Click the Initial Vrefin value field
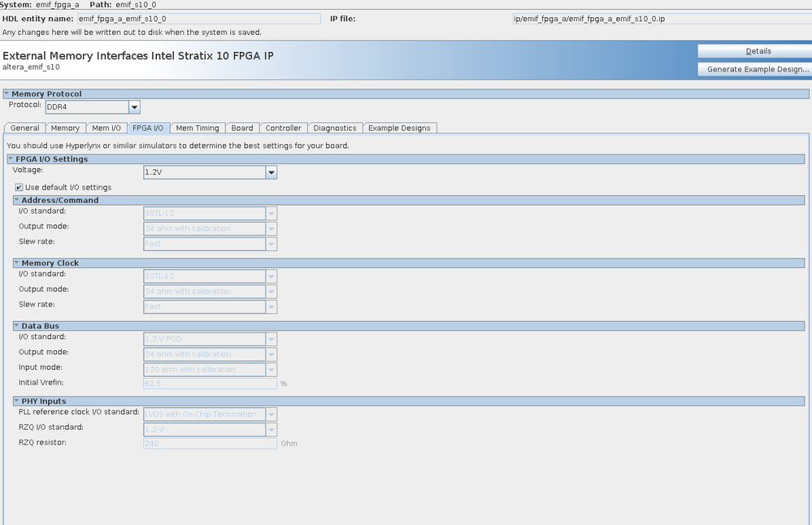The width and height of the screenshot is (812, 525). point(211,384)
